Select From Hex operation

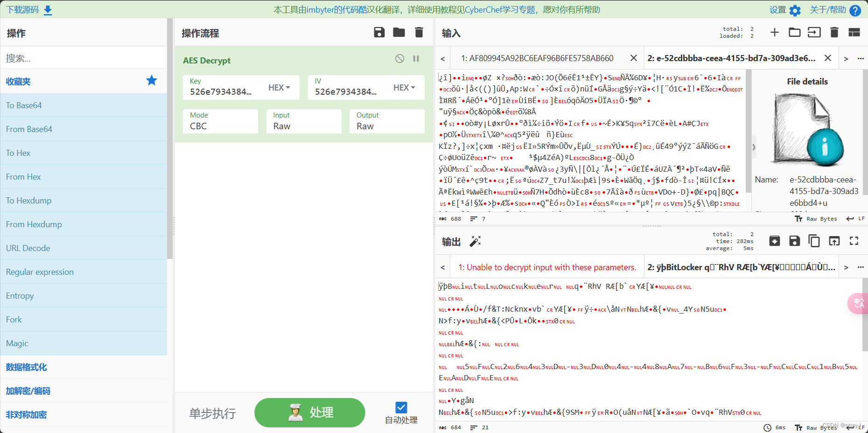click(84, 177)
